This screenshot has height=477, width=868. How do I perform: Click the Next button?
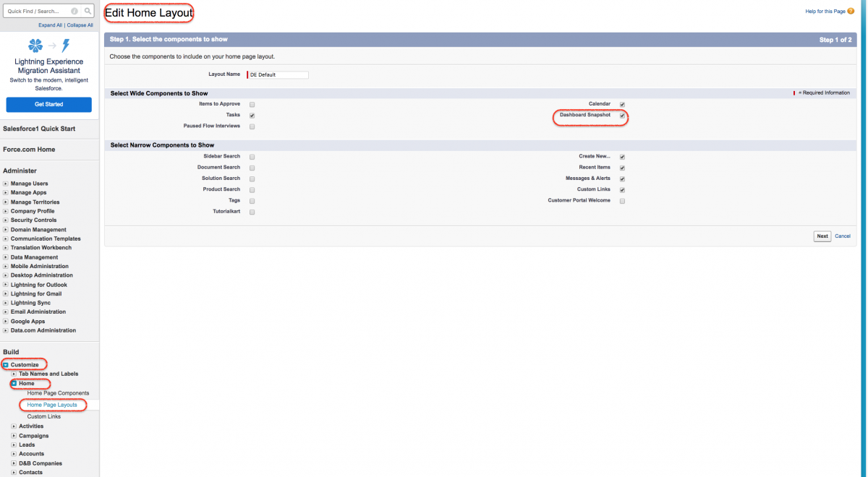coord(822,236)
